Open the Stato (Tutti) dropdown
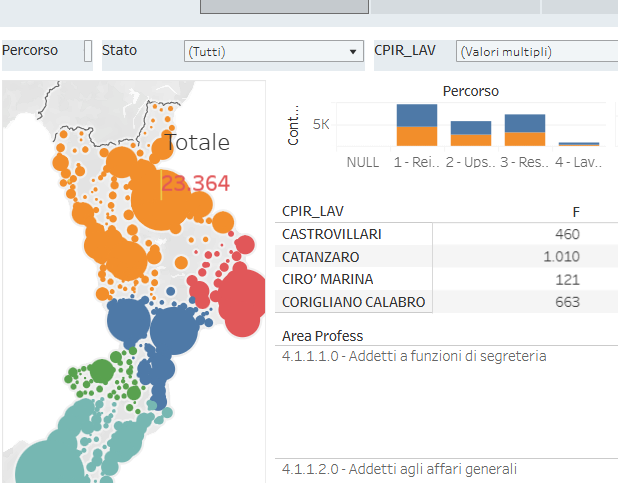Image resolution: width=618 pixels, height=483 pixels. pyautogui.click(x=274, y=51)
